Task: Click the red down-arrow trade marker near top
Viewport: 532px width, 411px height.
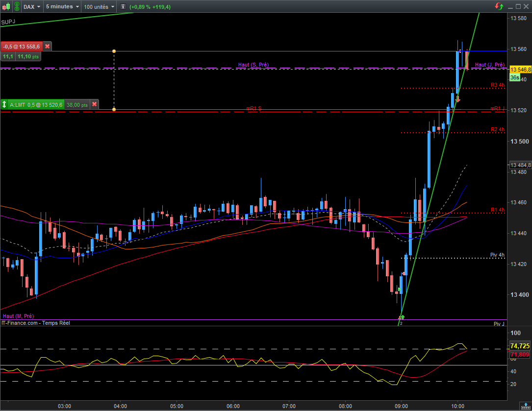Action: point(457,100)
